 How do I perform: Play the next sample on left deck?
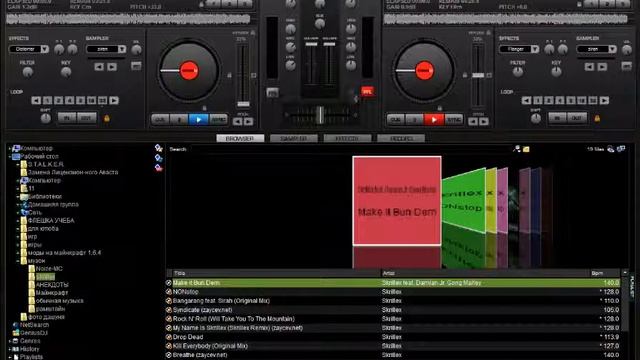[x=112, y=67]
